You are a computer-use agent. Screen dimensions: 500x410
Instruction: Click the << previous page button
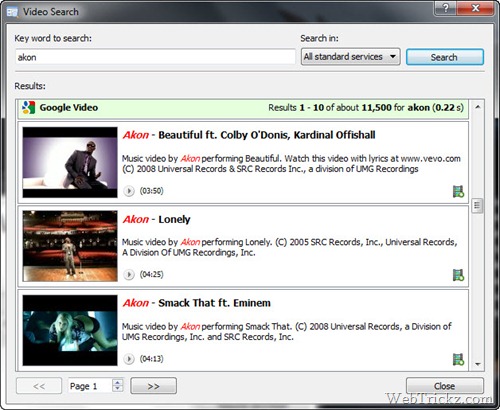pyautogui.click(x=39, y=386)
